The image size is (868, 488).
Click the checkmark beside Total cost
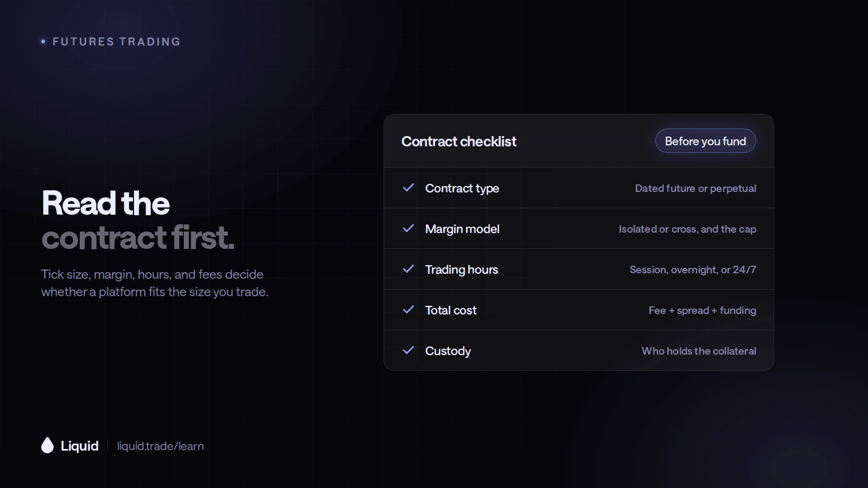pyautogui.click(x=409, y=310)
